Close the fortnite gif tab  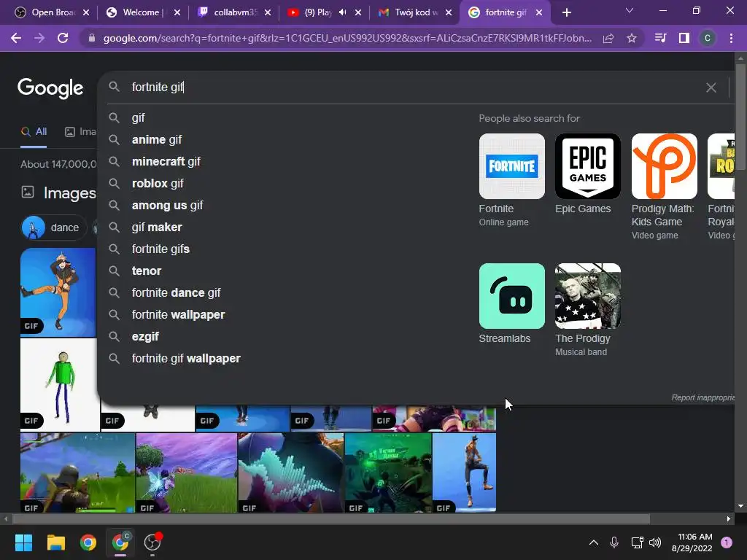[x=539, y=12]
